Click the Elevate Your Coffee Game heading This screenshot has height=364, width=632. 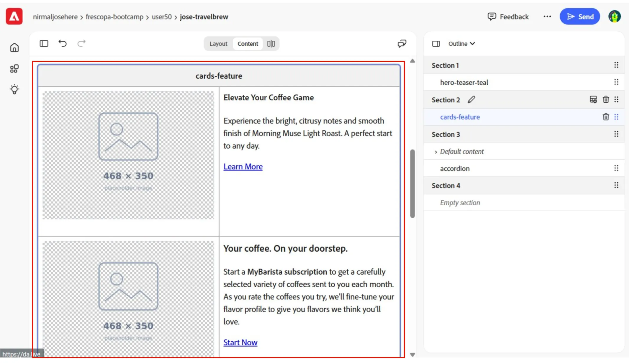(268, 97)
